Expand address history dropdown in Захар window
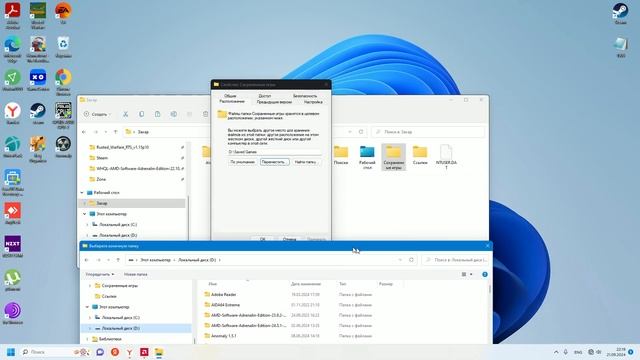 tap(350, 132)
